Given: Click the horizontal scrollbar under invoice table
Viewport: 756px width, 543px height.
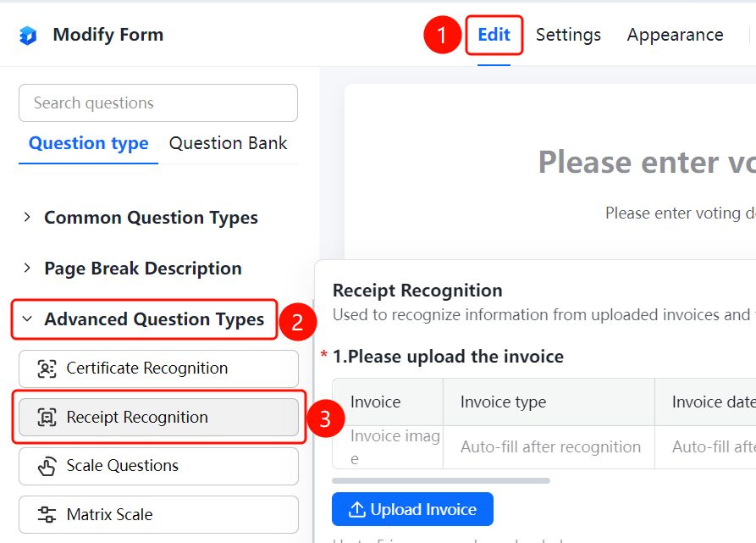Looking at the screenshot, I should tap(441, 481).
